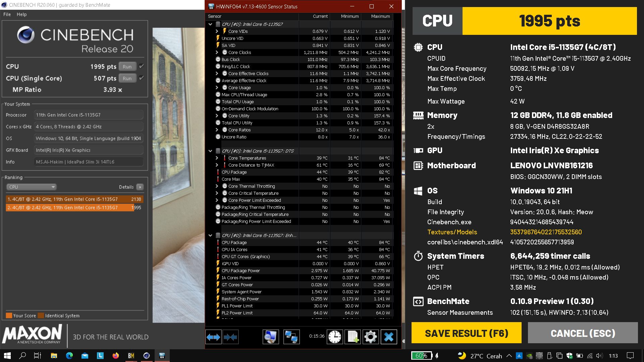Open BenchMate from the taskbar BM icon

click(131, 356)
